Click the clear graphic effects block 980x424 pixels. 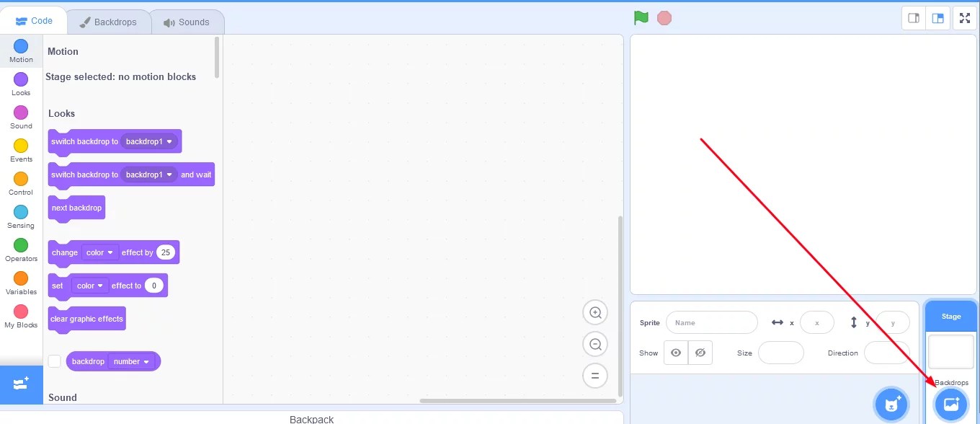coord(86,319)
